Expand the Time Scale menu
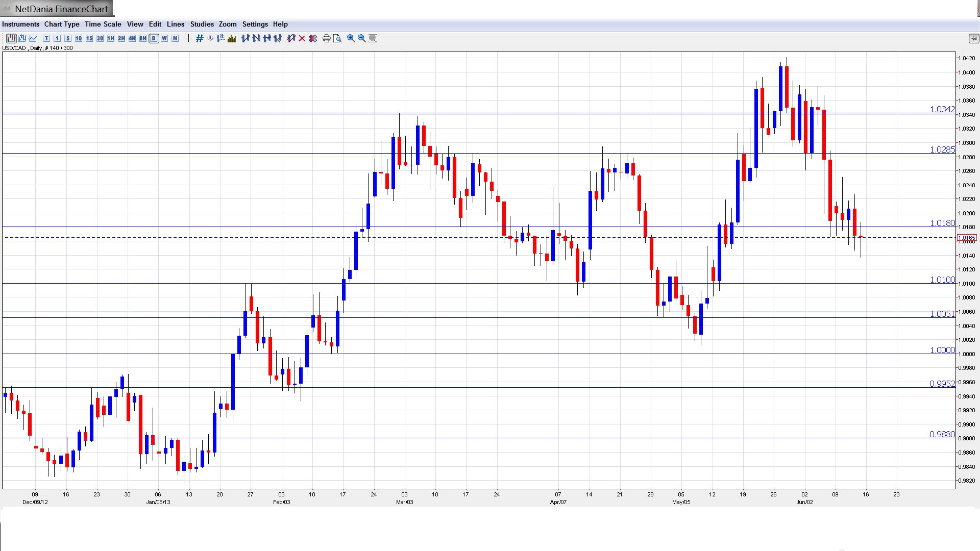Screen dimensions: 980x551 103,24
